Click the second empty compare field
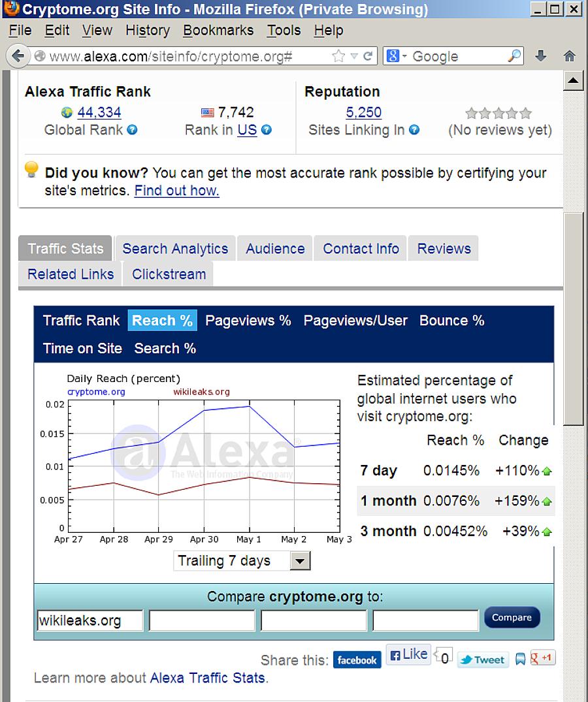 202,620
